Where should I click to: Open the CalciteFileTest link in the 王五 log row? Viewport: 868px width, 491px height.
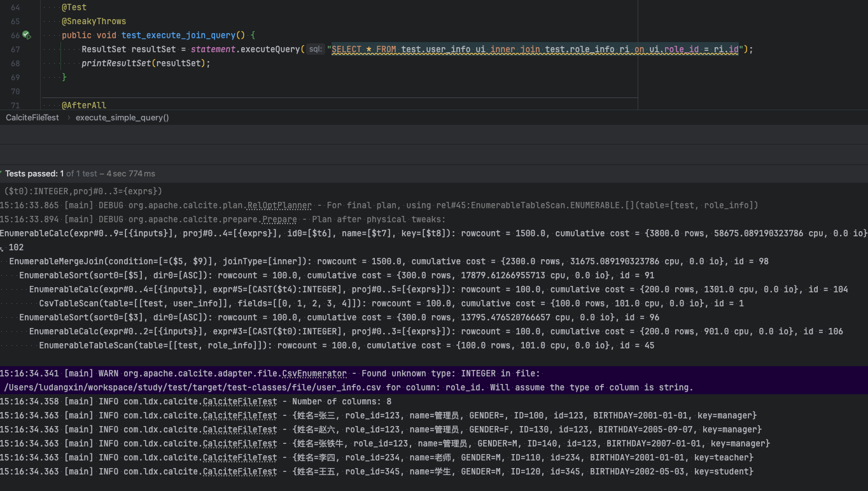239,472
